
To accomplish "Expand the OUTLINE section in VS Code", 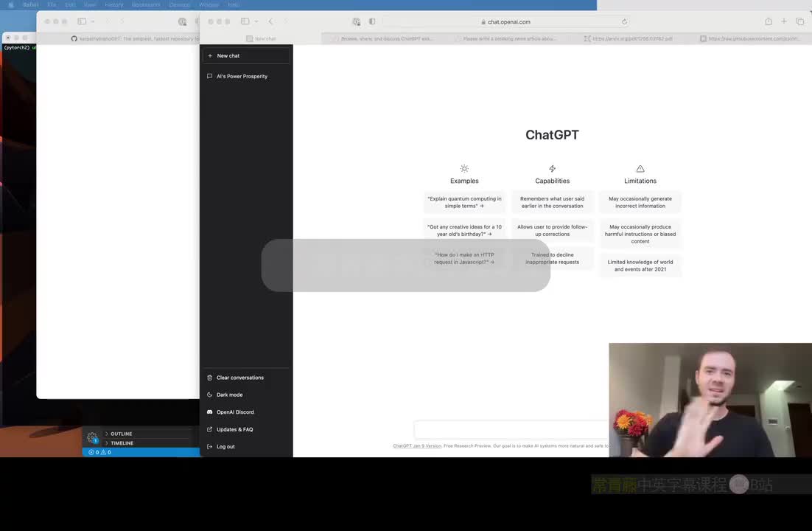I will coord(121,434).
